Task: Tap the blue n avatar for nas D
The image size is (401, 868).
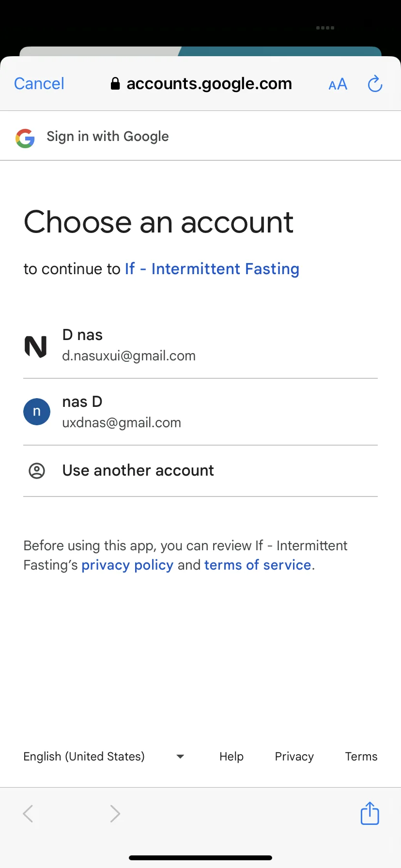Action: click(37, 412)
